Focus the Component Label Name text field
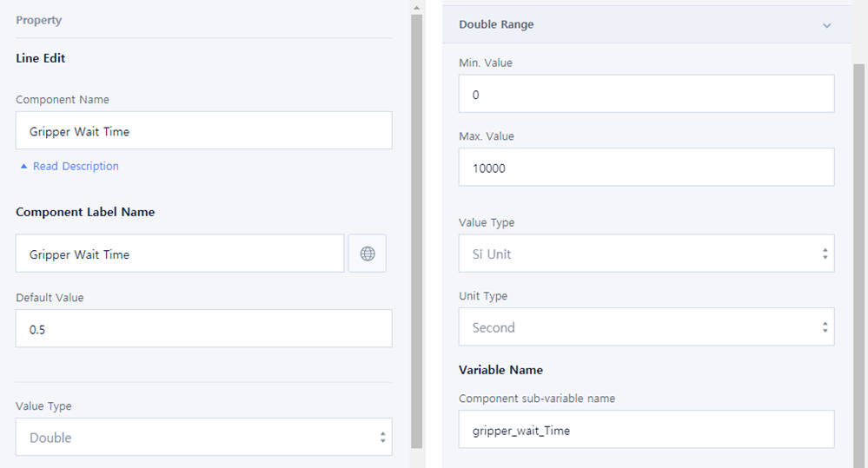This screenshot has height=468, width=868. 180,254
